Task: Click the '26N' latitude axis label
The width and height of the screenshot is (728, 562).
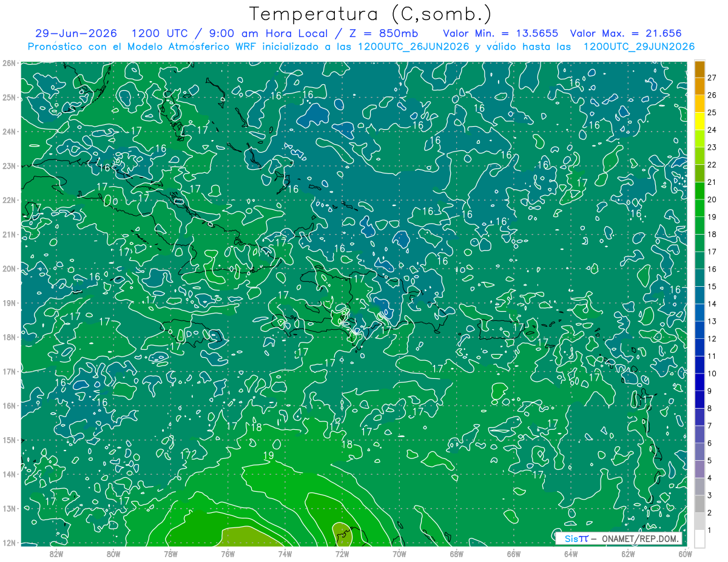Action: (x=10, y=63)
